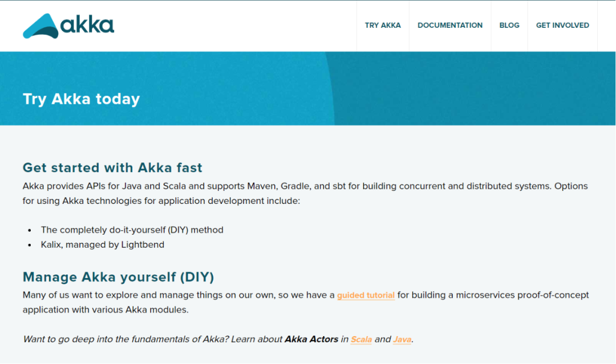Click the akka wordmark in the header
This screenshot has height=364, width=616.
tap(87, 24)
